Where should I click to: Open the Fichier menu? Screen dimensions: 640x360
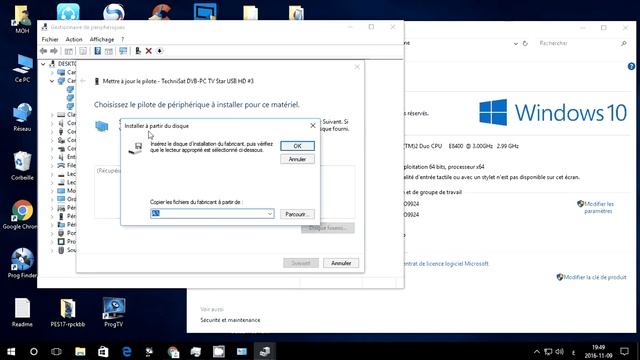pos(50,39)
